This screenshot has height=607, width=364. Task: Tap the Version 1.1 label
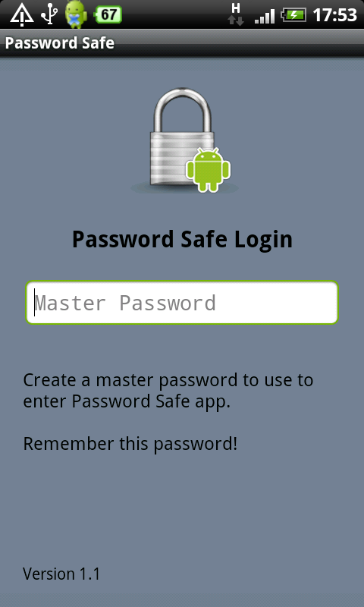tap(61, 574)
